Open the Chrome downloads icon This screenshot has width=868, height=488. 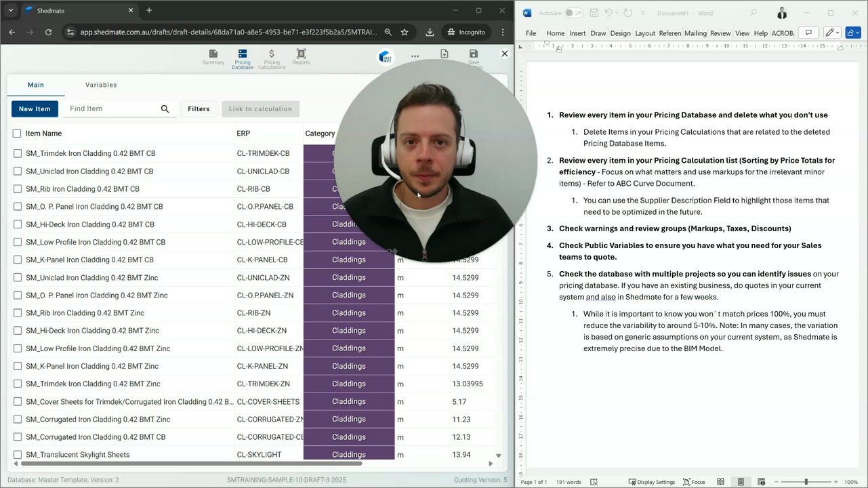click(430, 32)
